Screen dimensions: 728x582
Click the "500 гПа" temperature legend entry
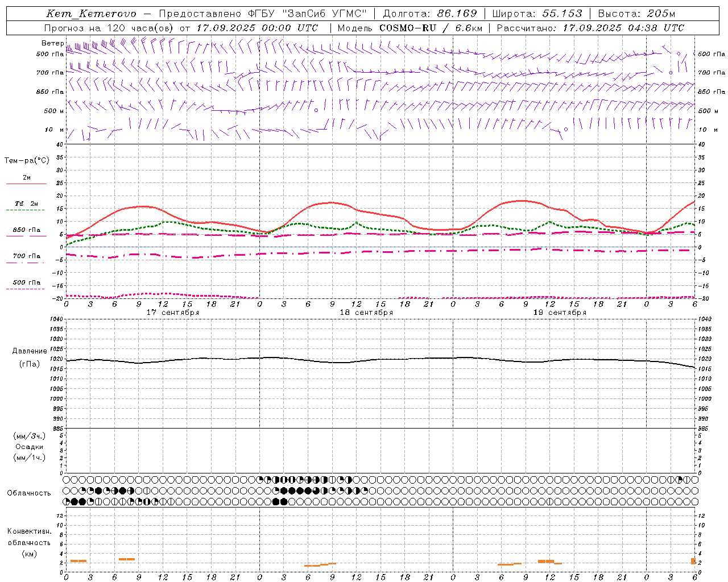point(27,282)
